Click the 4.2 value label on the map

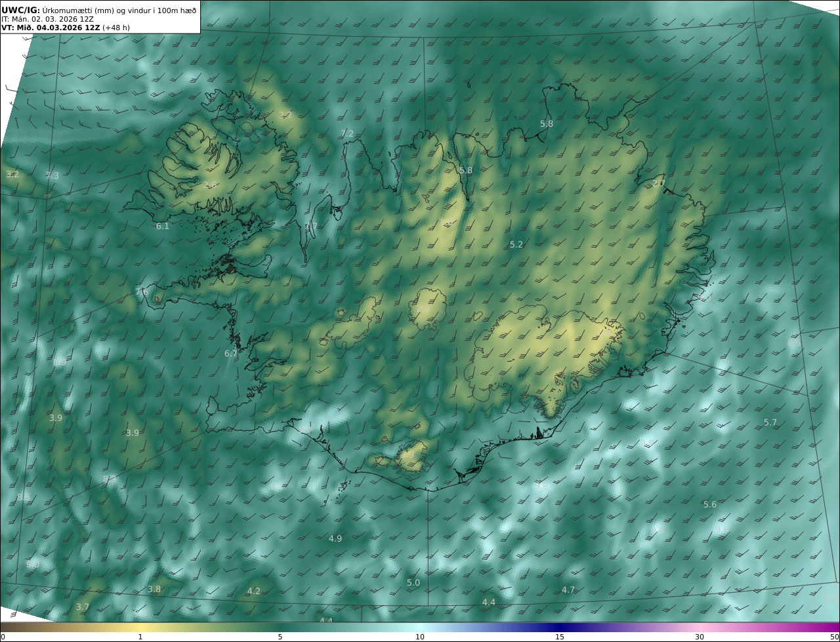254,591
